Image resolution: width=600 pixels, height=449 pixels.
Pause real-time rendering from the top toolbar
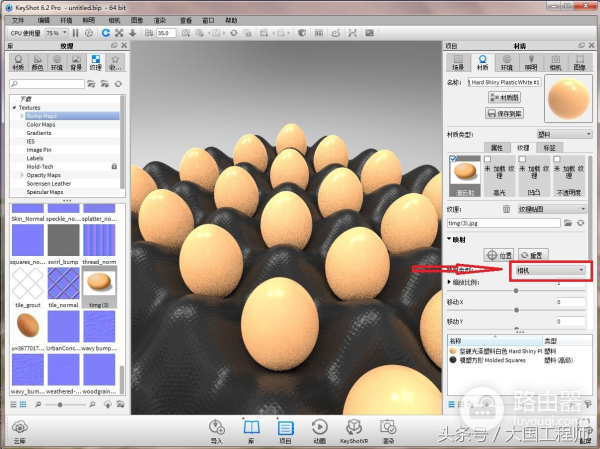click(x=75, y=33)
